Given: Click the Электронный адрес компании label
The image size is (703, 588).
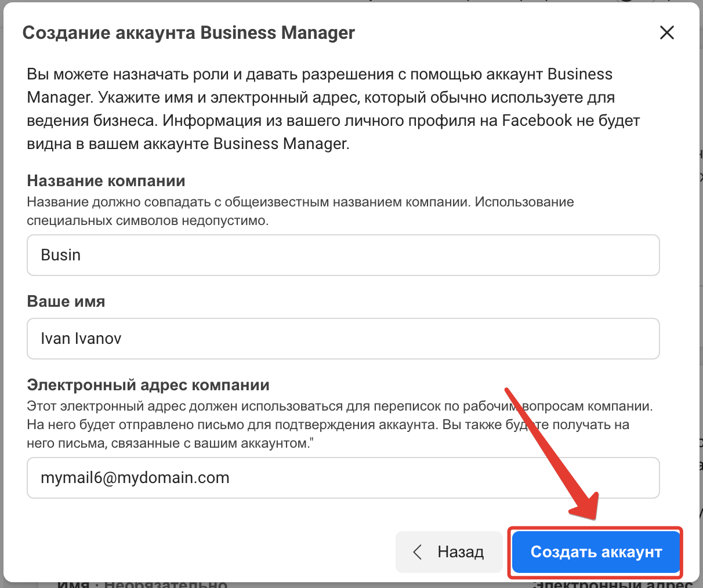Looking at the screenshot, I should click(x=148, y=385).
